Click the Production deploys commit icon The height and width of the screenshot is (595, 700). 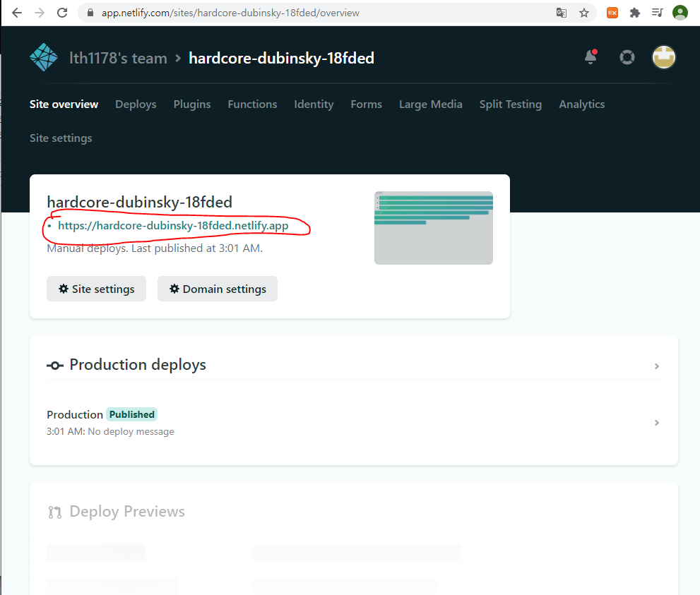(x=55, y=366)
